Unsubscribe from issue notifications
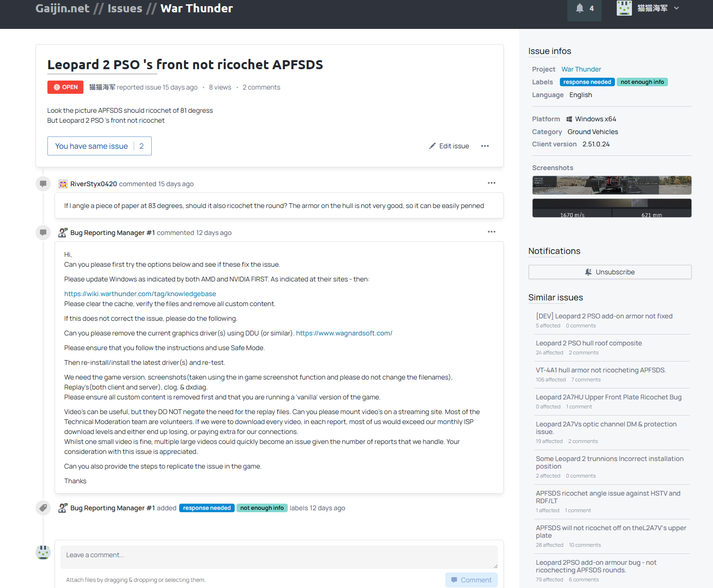 point(610,272)
